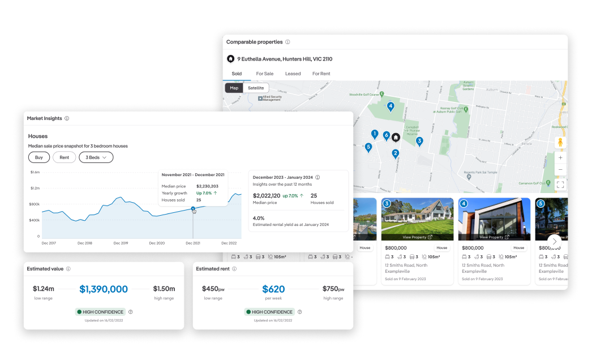This screenshot has width=592, height=364.
Task: Show next comparable properties with arrow
Action: tap(554, 241)
